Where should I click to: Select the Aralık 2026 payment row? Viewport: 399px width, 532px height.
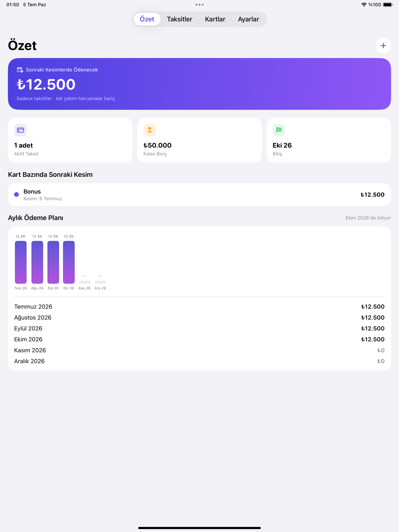click(x=199, y=361)
